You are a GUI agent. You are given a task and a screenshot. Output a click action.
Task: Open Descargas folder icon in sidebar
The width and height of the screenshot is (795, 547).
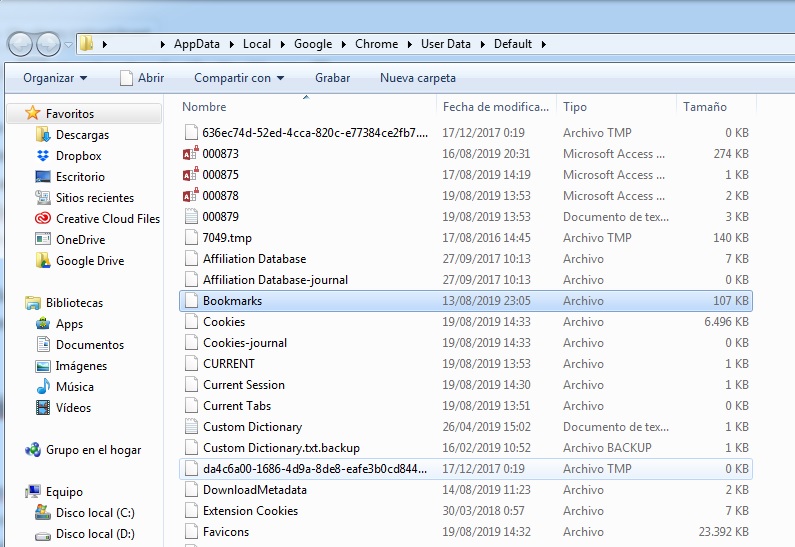(43, 134)
